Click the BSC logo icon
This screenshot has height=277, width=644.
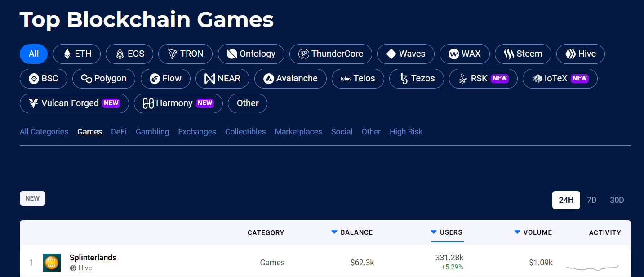(34, 79)
